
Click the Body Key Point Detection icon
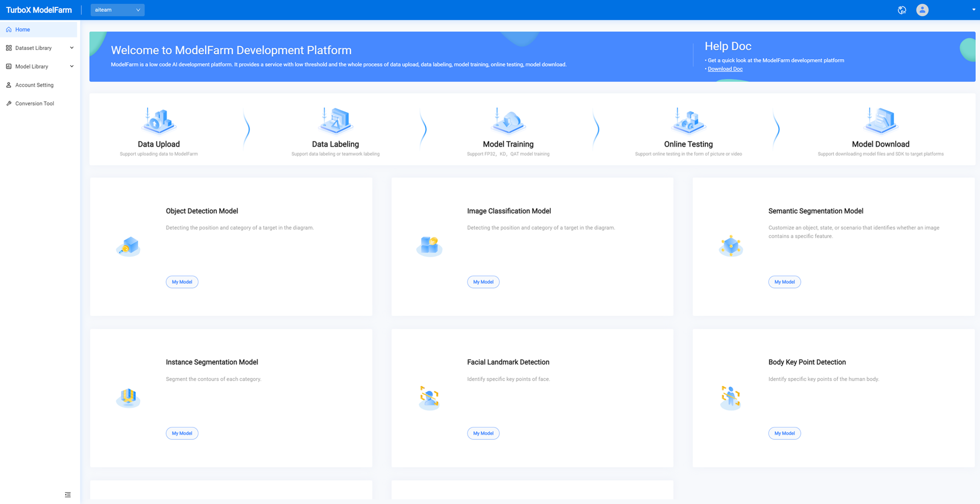[x=731, y=398]
